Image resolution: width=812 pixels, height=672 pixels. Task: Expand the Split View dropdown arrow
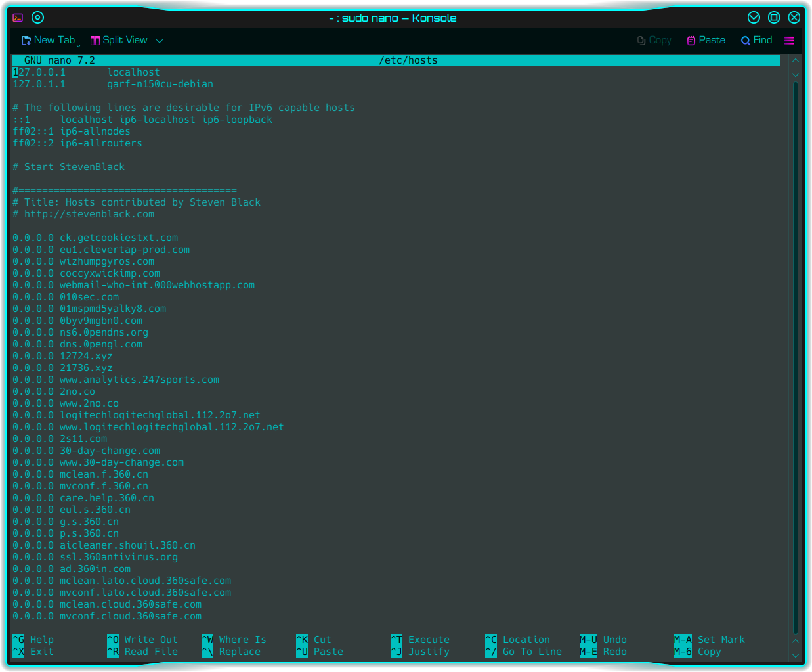pyautogui.click(x=160, y=41)
